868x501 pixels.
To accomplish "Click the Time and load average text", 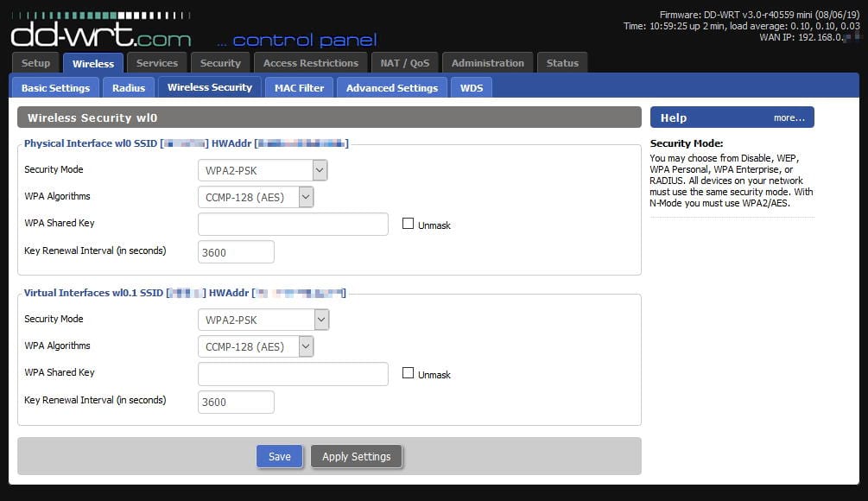I will [x=742, y=26].
